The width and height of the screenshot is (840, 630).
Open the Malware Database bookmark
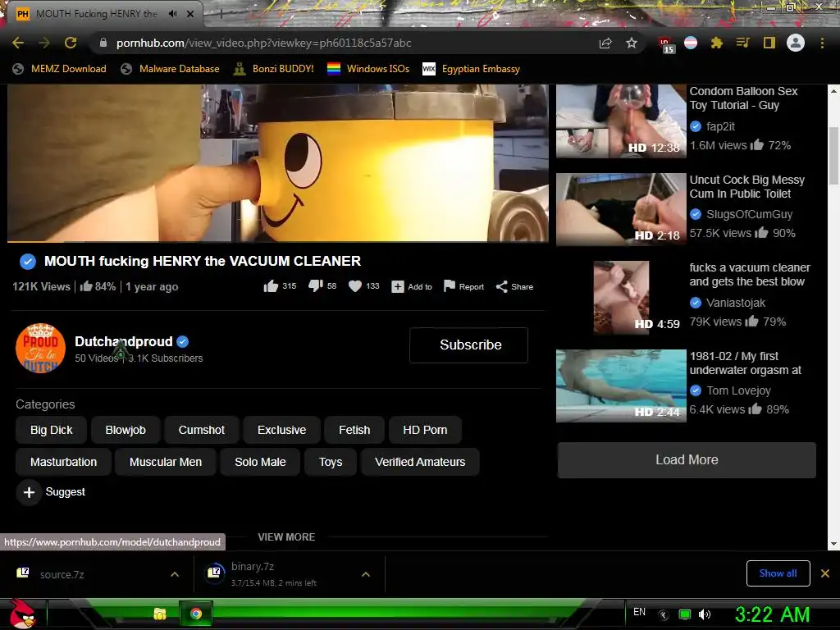(x=171, y=69)
